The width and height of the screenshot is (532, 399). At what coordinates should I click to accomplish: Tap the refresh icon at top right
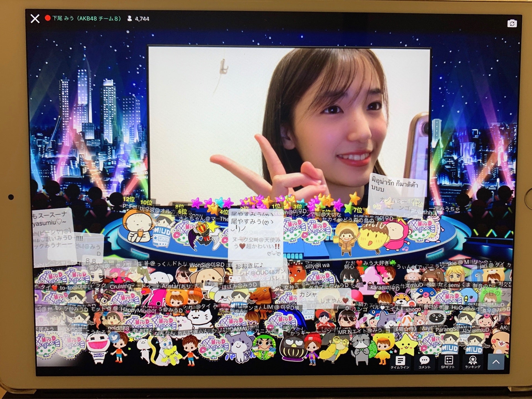click(x=512, y=24)
